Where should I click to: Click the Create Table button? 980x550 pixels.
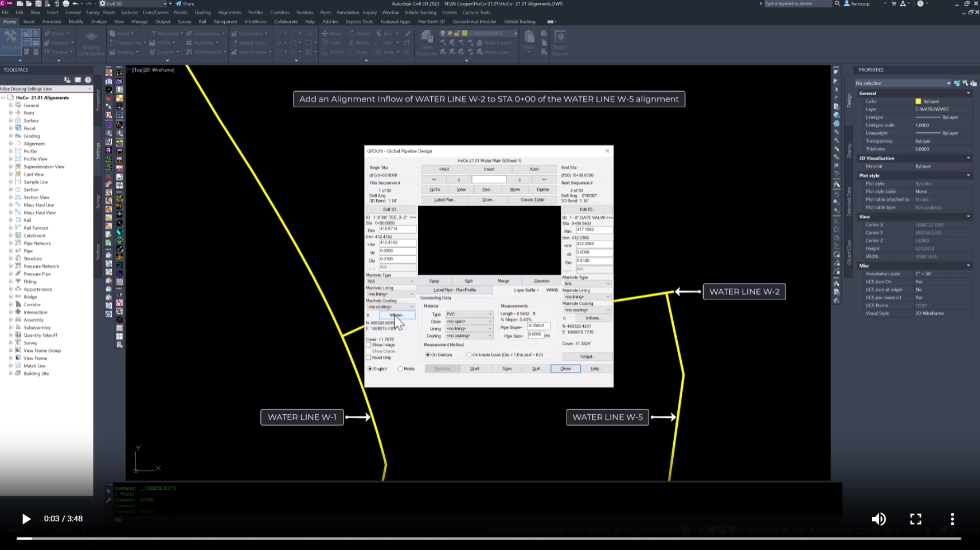point(532,200)
